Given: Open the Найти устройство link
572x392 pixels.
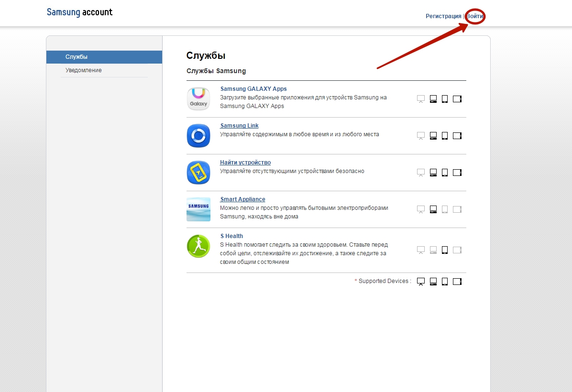Looking at the screenshot, I should click(x=245, y=162).
